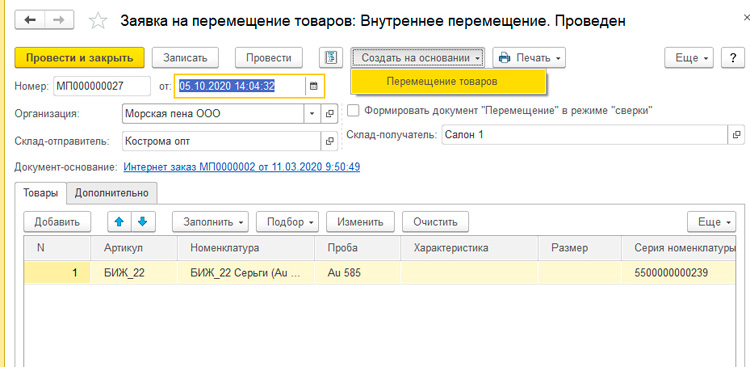750x367 pixels.
Task: Open document movements report icon
Action: (x=331, y=58)
